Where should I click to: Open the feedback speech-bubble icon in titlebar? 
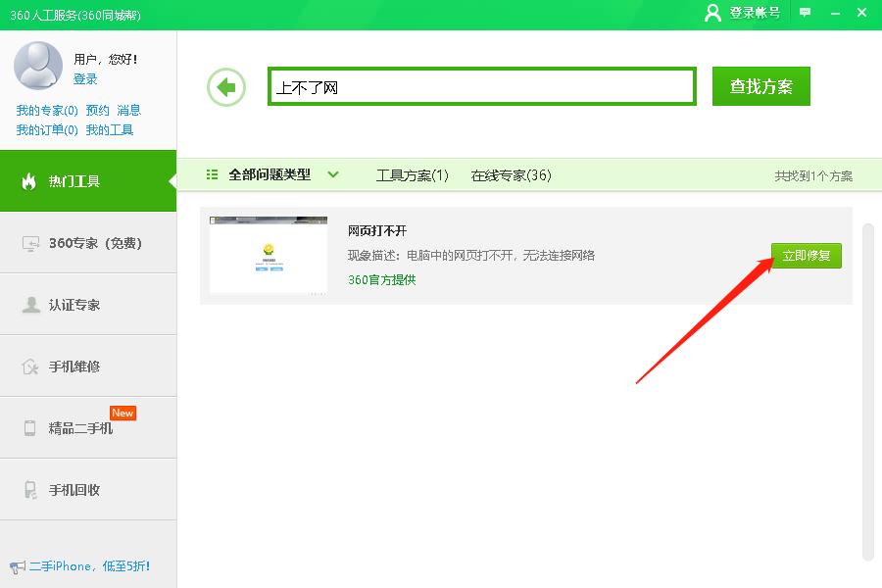[x=804, y=13]
